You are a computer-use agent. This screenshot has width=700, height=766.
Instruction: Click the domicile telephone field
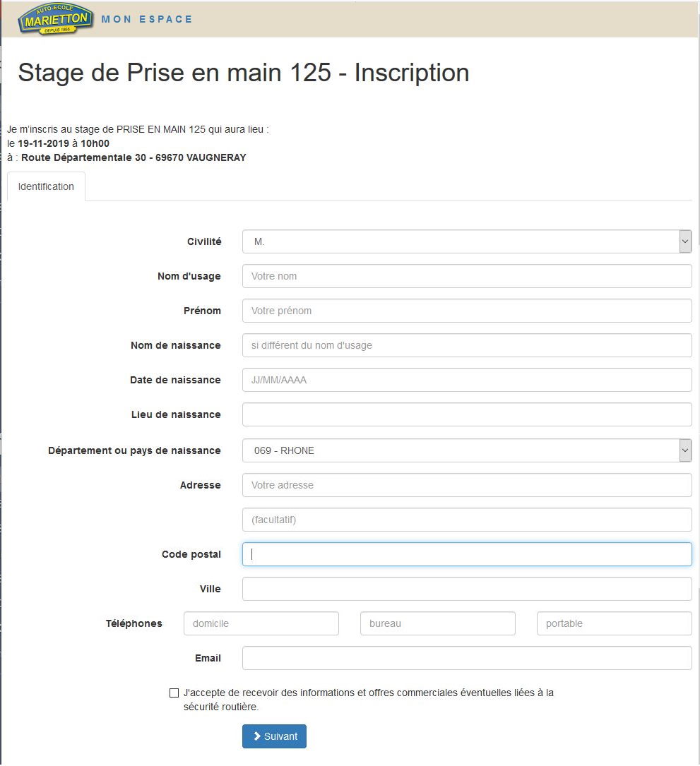(261, 623)
